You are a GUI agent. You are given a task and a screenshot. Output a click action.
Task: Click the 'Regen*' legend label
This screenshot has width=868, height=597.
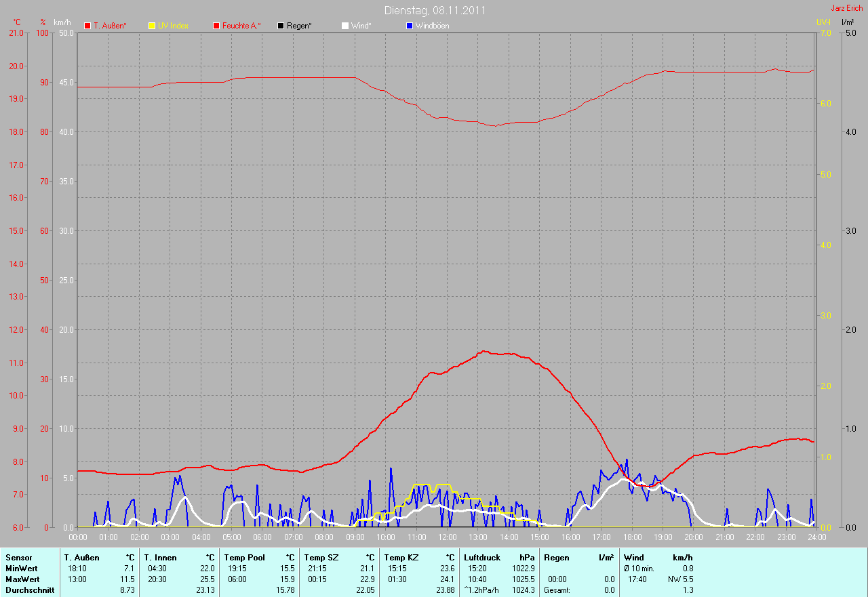click(299, 26)
